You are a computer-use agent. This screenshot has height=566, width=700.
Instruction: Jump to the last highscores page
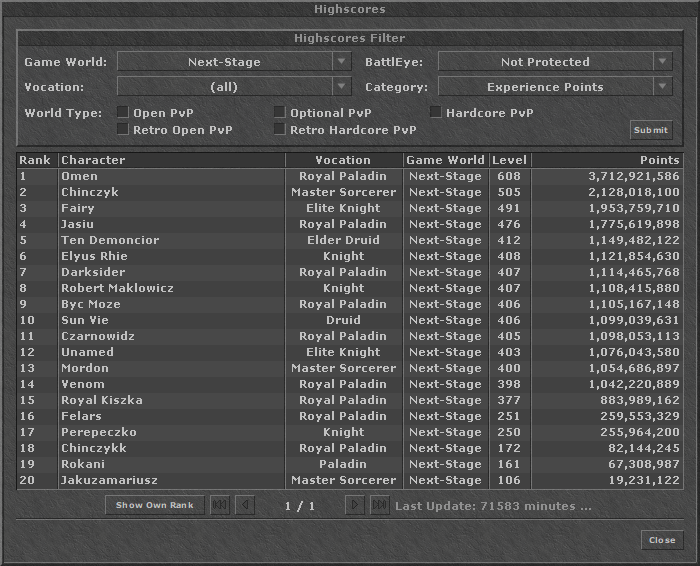(x=379, y=505)
